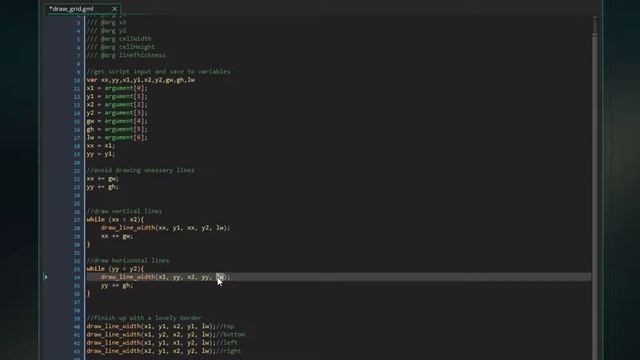
Task: Click the draw_line_width line commented '//right'
Action: 164,351
